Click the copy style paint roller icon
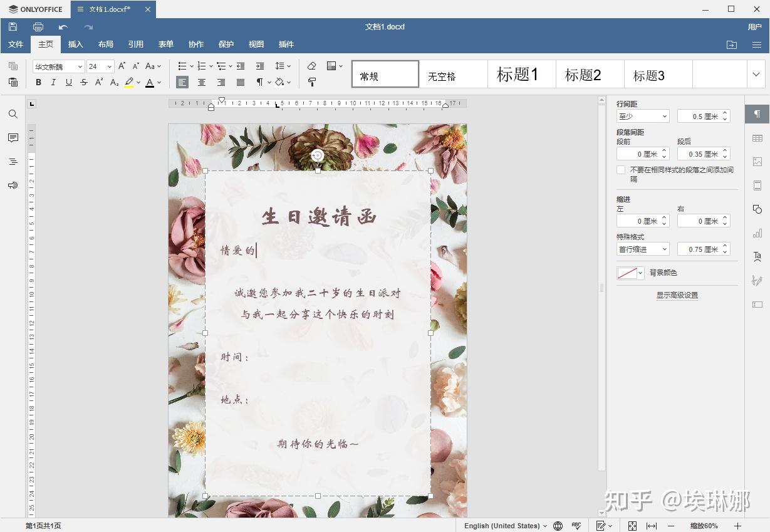Viewport: 770px width, 532px height. click(312, 82)
